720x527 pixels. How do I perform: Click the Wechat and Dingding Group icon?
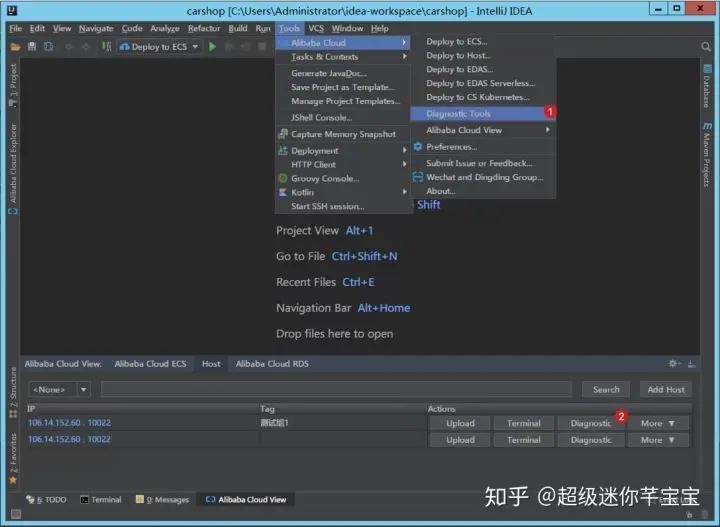coord(417,177)
